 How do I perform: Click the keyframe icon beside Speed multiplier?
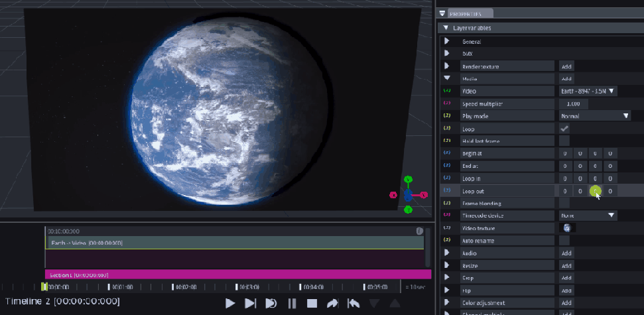[447, 103]
